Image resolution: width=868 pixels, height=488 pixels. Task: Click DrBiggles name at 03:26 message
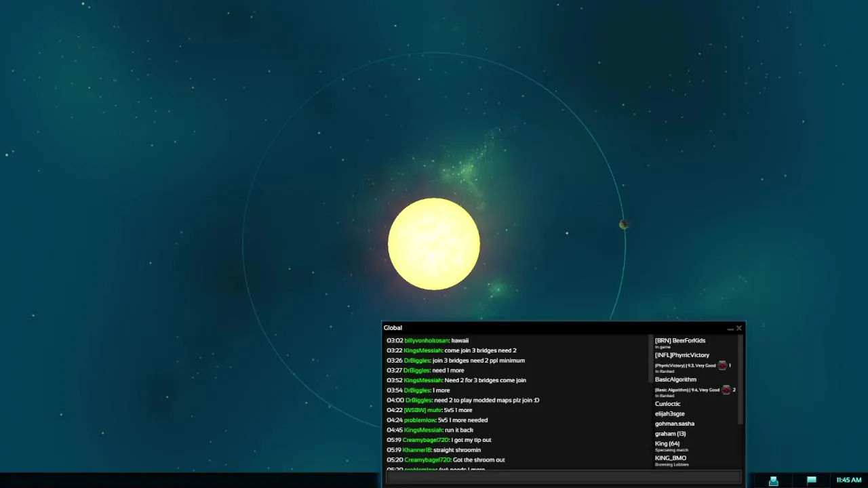(x=417, y=361)
